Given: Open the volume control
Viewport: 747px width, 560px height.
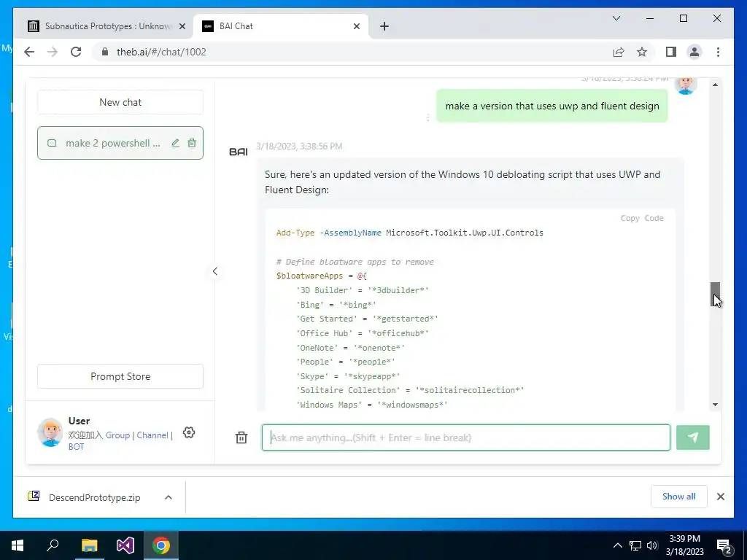Looking at the screenshot, I should pos(652,545).
